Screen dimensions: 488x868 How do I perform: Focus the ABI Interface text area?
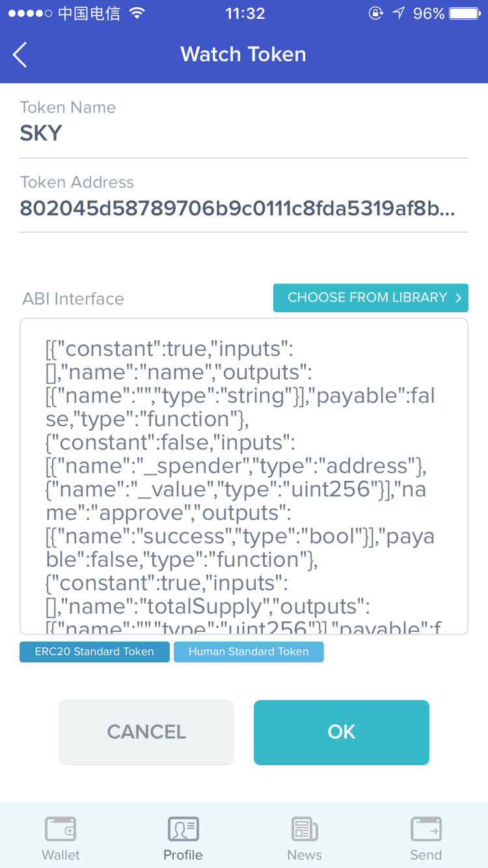pos(244,476)
